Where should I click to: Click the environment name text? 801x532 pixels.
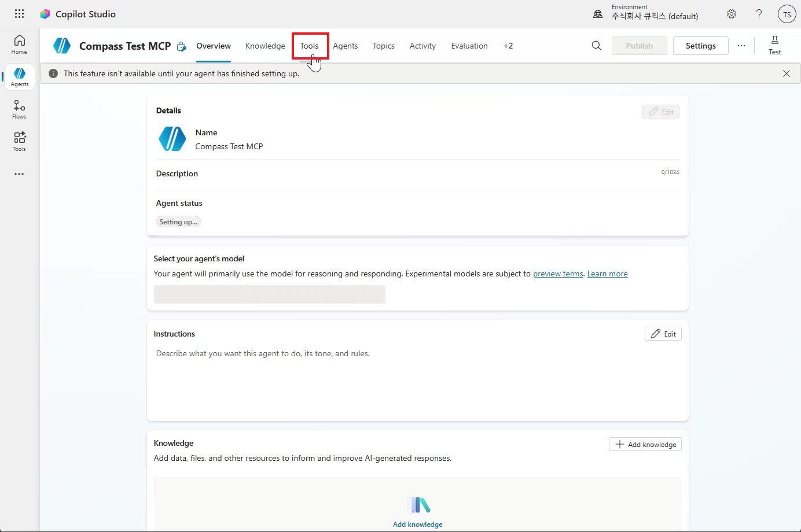tap(655, 16)
